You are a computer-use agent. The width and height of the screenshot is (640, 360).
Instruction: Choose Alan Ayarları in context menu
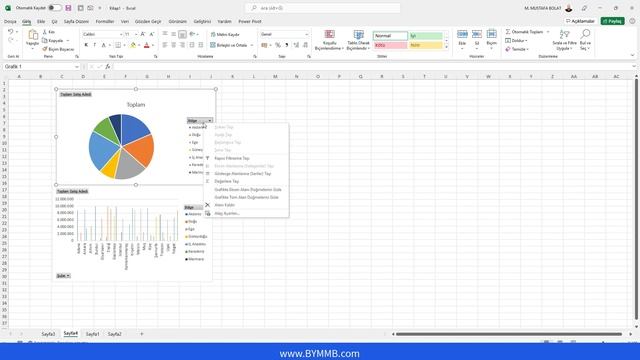click(227, 213)
